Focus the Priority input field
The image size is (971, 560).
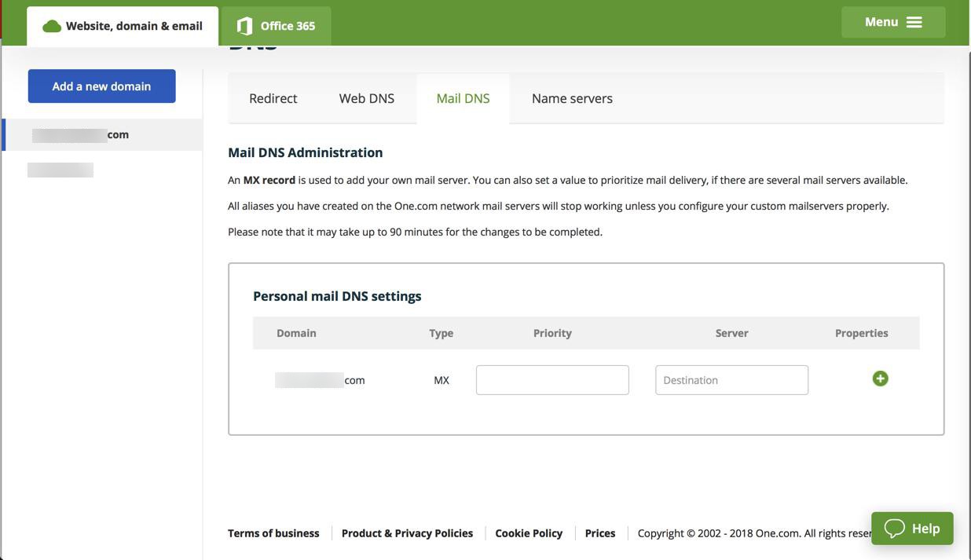(x=552, y=380)
